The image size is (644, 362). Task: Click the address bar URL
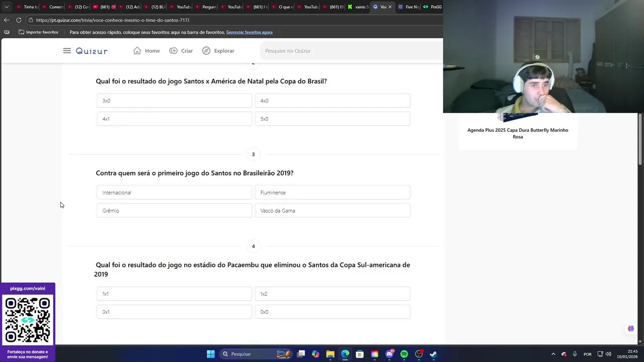tap(113, 20)
